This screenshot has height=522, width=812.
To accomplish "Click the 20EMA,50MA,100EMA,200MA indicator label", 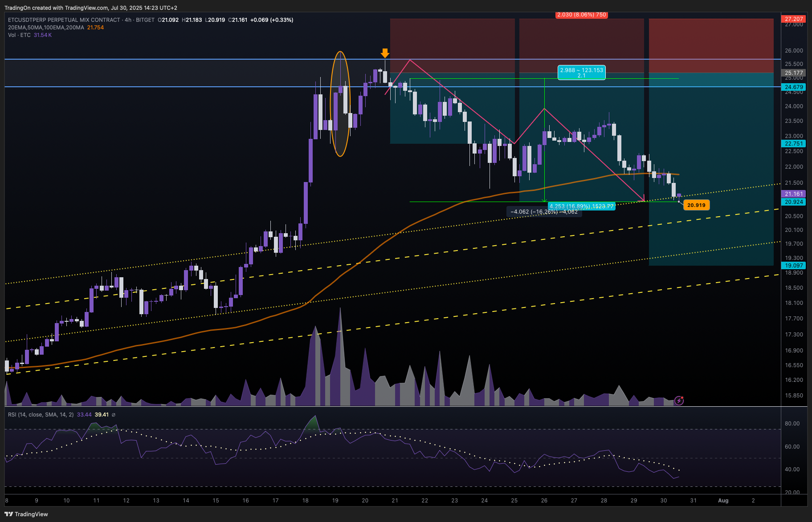I will pos(46,28).
